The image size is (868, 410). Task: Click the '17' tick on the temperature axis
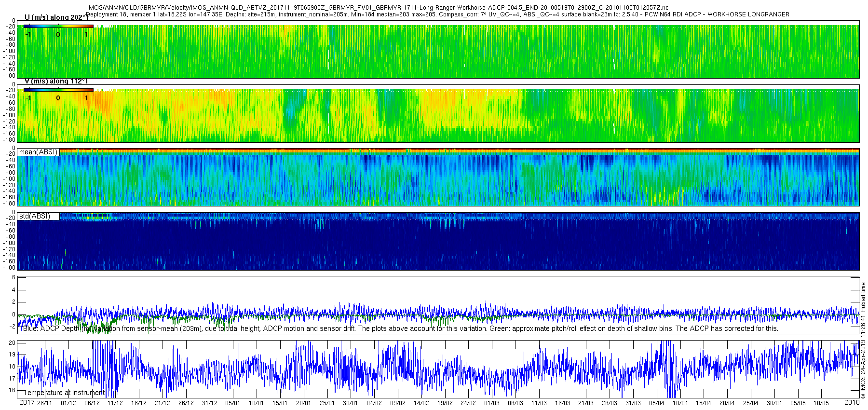coord(12,379)
